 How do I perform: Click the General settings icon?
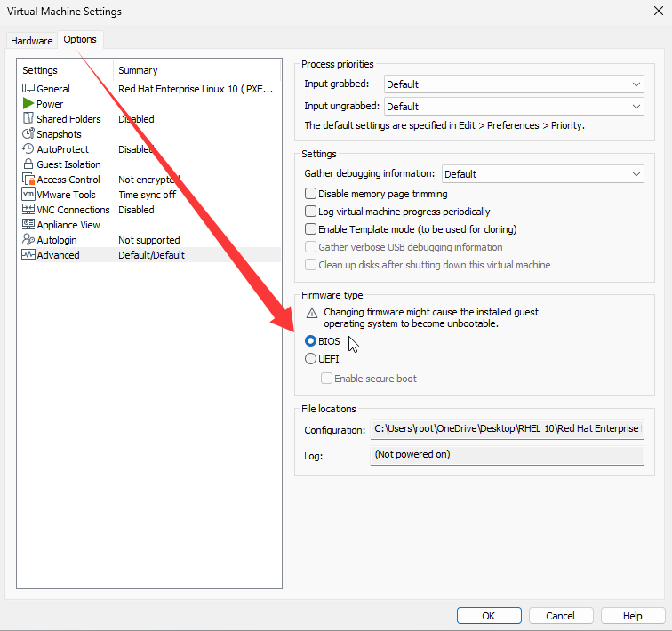(x=28, y=89)
